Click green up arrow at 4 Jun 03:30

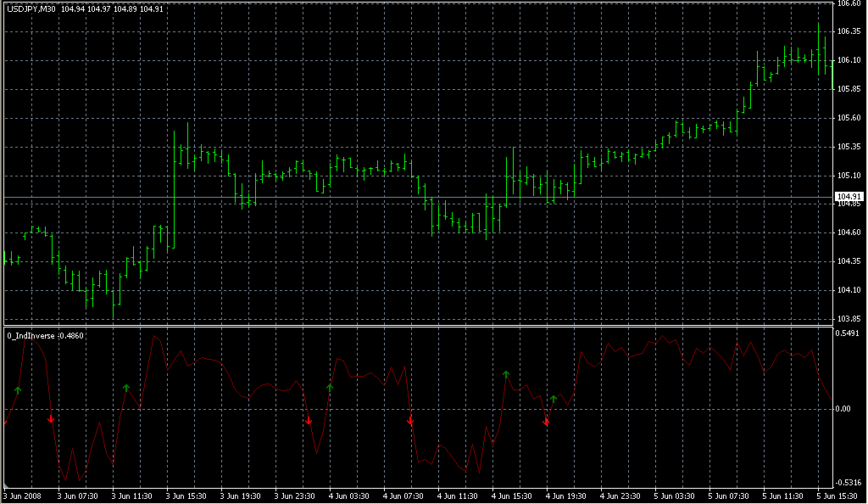coord(330,388)
